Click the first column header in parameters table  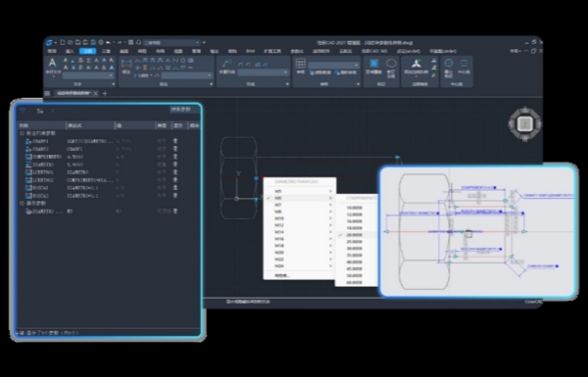point(41,125)
